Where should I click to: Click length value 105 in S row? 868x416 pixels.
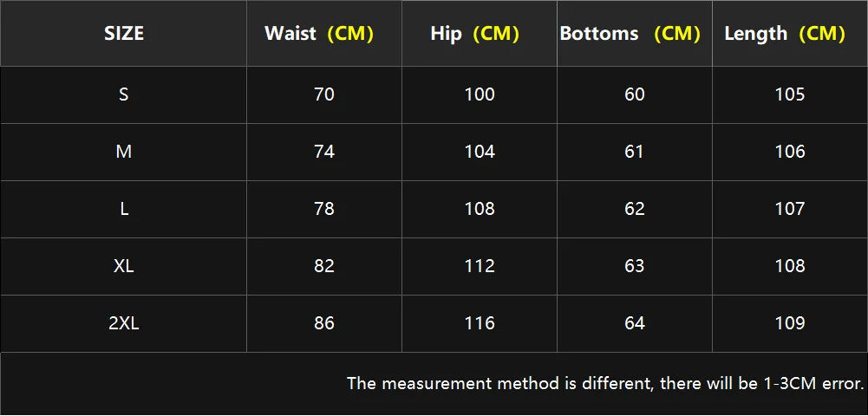pos(790,94)
